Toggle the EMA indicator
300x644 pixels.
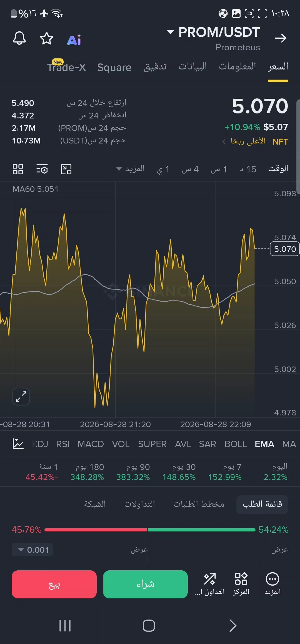tap(264, 444)
